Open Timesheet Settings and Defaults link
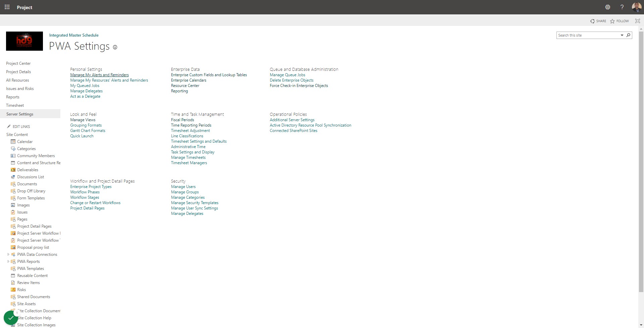 (x=199, y=141)
